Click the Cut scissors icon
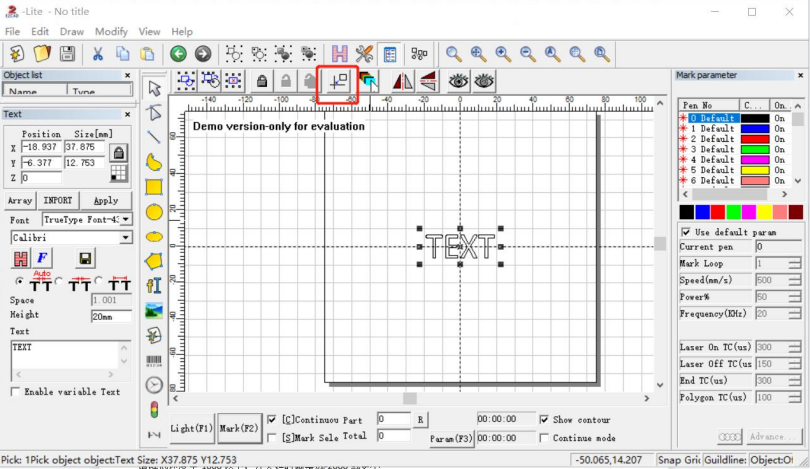The width and height of the screenshot is (810, 469). (98, 54)
